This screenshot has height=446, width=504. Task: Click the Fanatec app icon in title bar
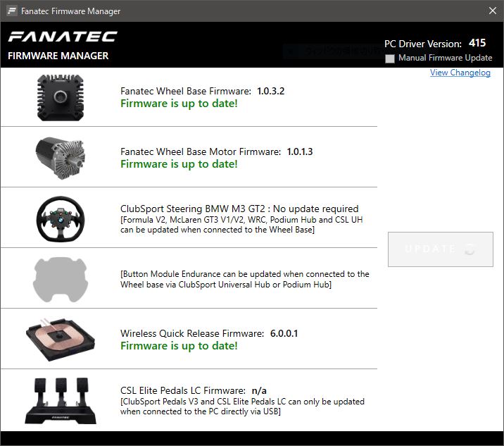12,11
